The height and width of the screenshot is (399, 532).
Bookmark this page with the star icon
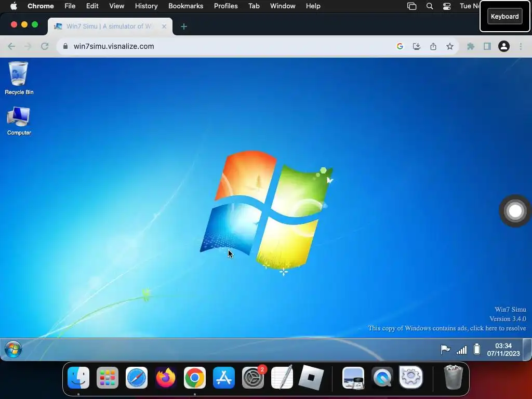coord(450,46)
